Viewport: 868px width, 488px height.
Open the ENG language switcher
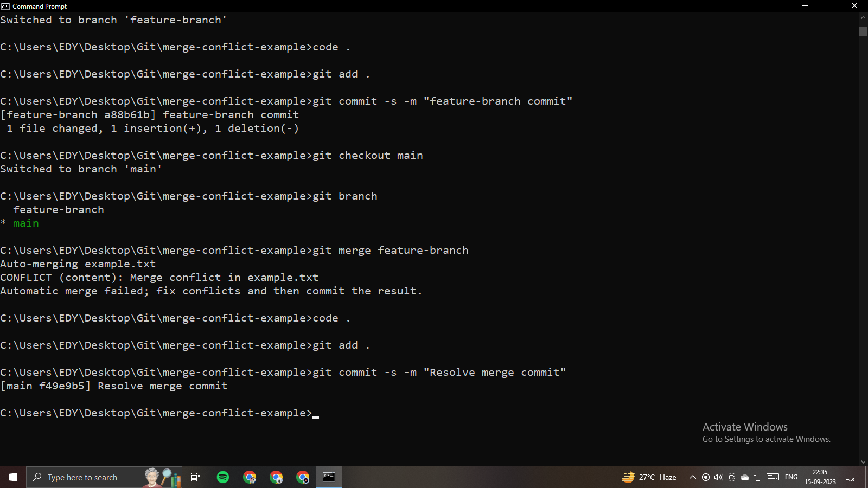pos(792,477)
